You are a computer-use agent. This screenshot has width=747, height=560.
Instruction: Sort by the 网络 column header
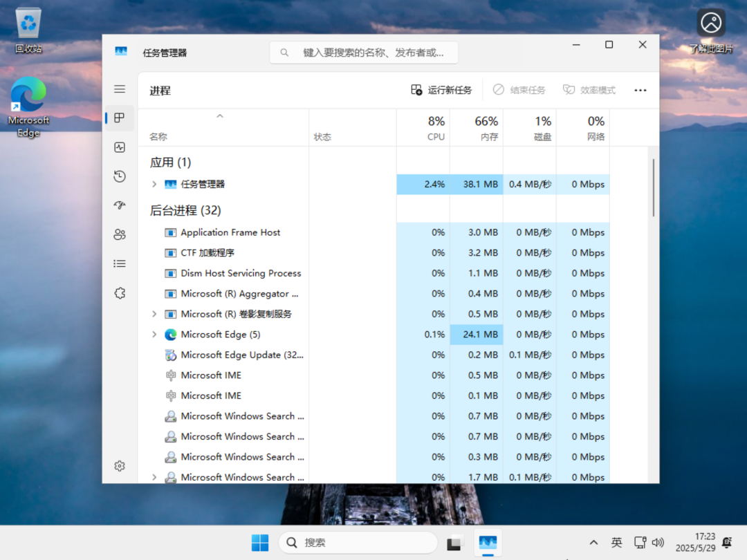click(583, 128)
